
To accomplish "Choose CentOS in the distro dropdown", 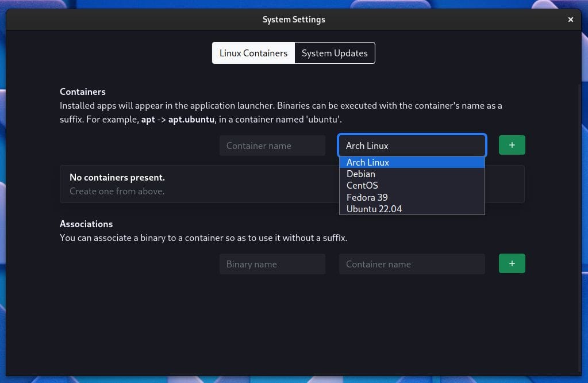I will coord(362,185).
